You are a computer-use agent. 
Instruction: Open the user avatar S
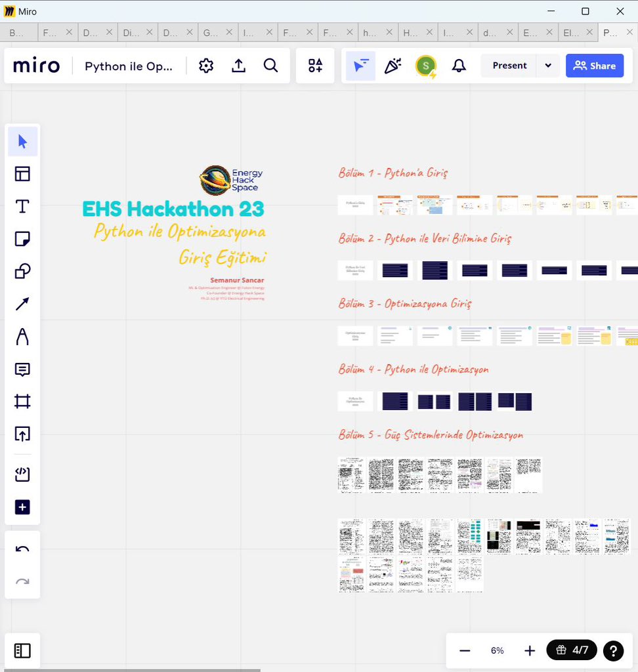[x=426, y=66]
